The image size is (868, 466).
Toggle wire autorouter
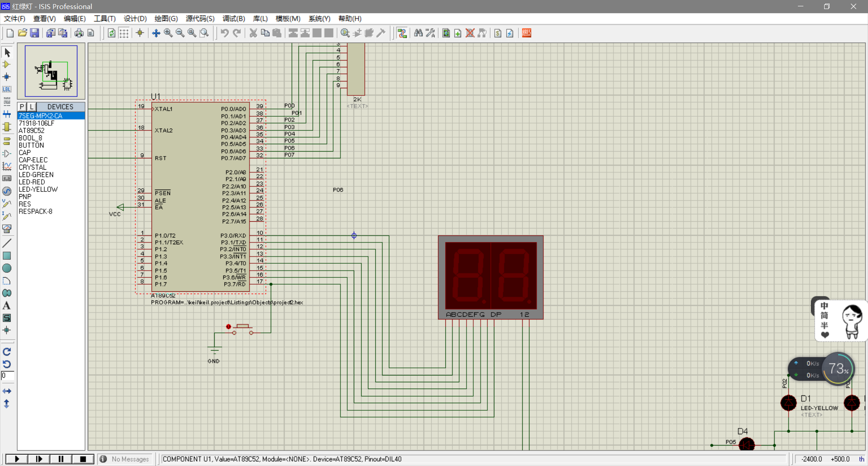click(x=402, y=33)
